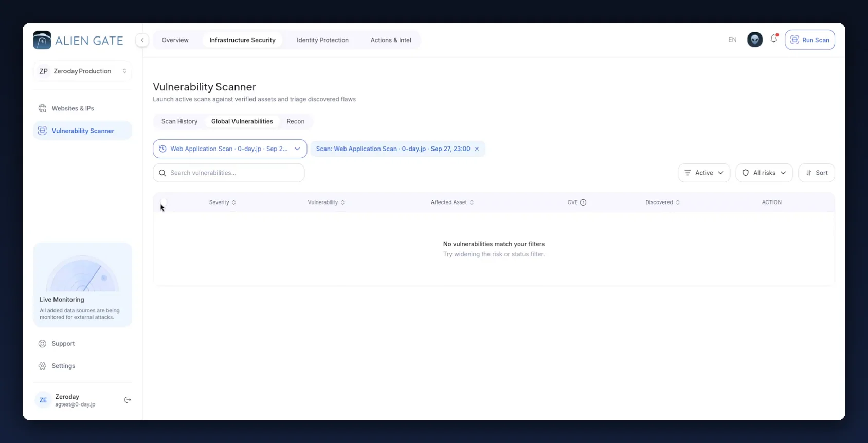Sort by the Discovered column
Screen dimensions: 868x443
pyautogui.click(x=662, y=202)
